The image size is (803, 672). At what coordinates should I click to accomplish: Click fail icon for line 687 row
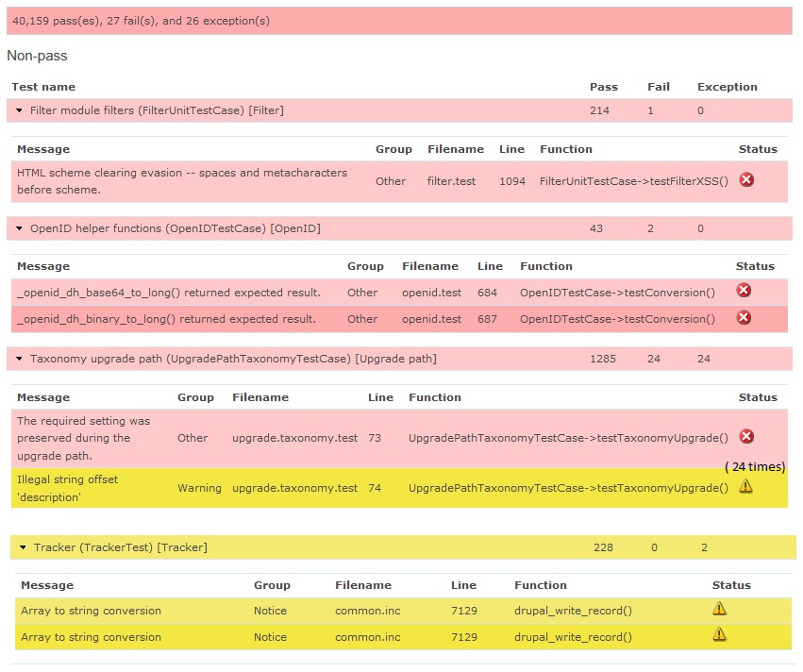click(744, 317)
